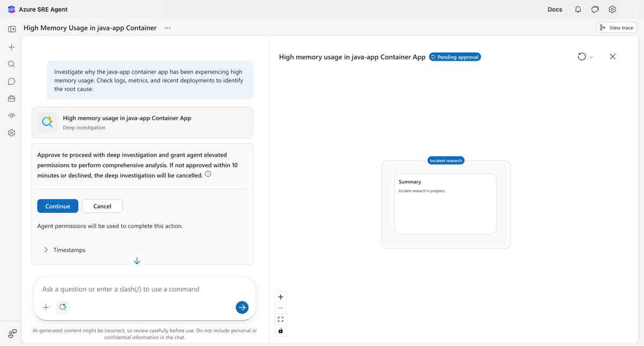This screenshot has width=644, height=346.
Task: Open the settings gear in top header
Action: pyautogui.click(x=612, y=9)
